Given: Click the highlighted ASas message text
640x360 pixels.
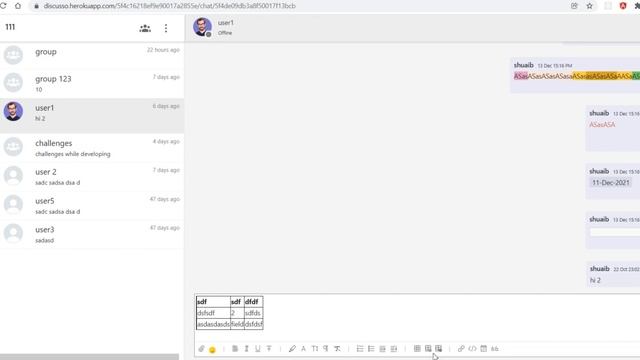Looking at the screenshot, I should click(x=577, y=76).
